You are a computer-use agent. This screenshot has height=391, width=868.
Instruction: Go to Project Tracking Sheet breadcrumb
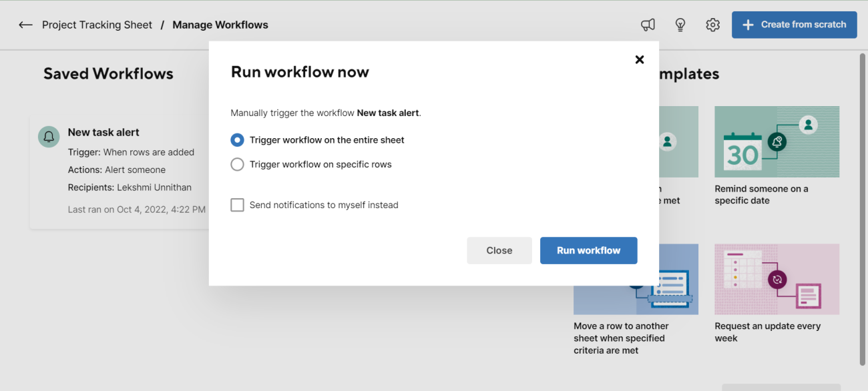point(97,25)
